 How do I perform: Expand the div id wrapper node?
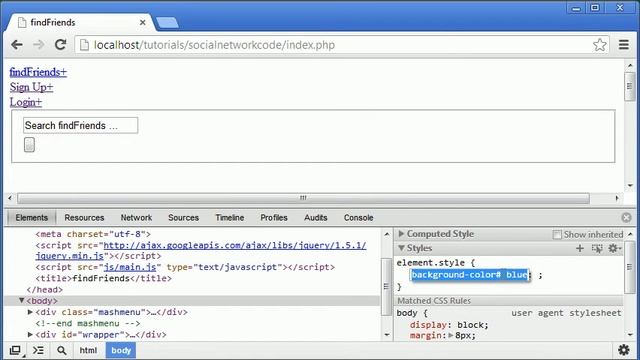[x=30, y=335]
